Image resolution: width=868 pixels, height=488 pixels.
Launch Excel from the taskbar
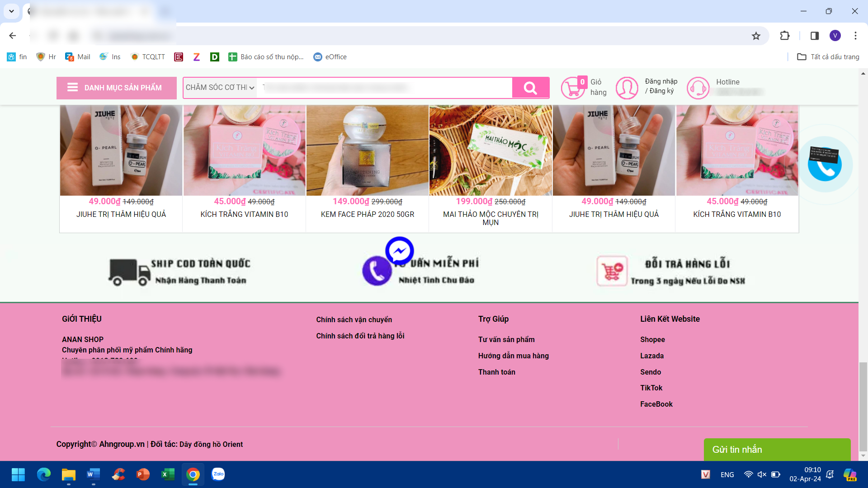pos(167,474)
